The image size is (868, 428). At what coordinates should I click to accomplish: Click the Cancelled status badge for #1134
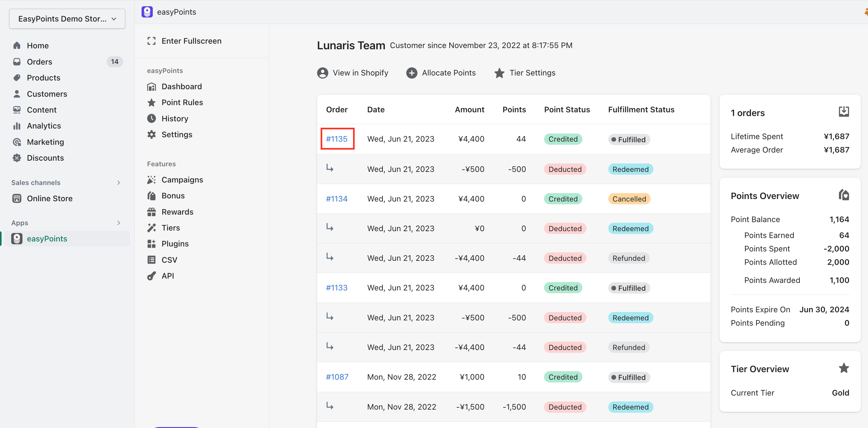pos(629,199)
